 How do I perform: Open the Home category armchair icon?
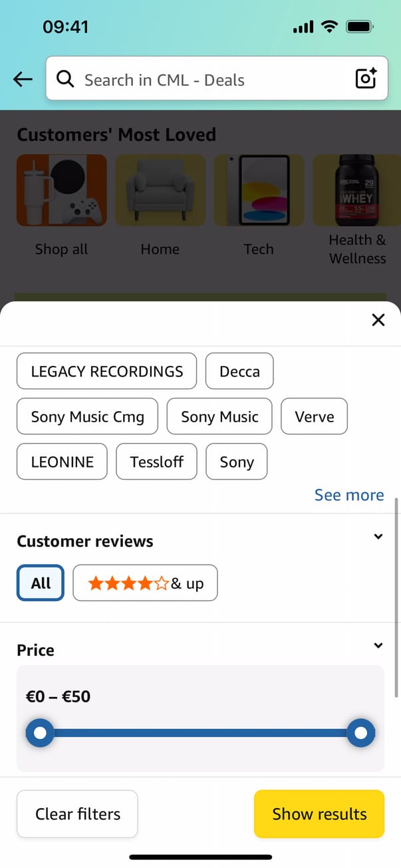pos(160,191)
